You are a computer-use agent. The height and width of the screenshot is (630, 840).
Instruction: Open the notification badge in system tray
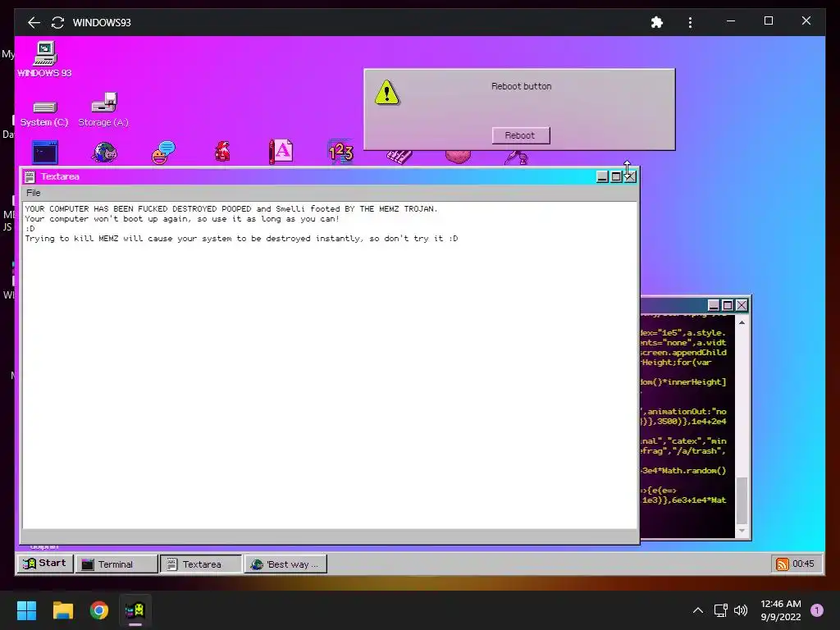[817, 610]
